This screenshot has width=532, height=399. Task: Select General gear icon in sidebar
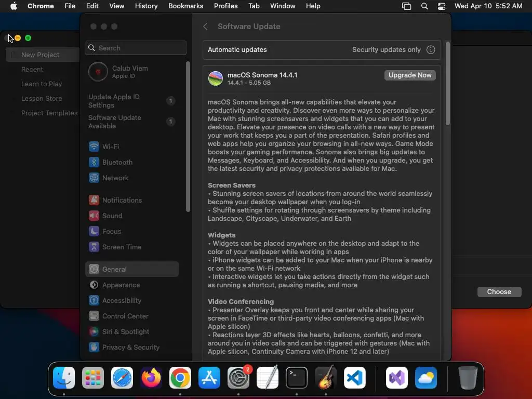click(94, 269)
